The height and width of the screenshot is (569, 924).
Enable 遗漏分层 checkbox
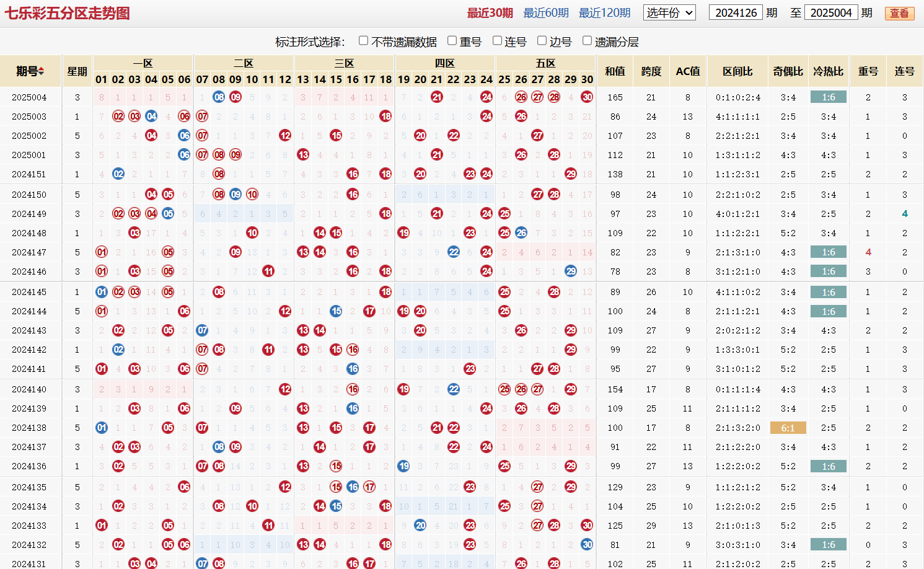coord(587,41)
